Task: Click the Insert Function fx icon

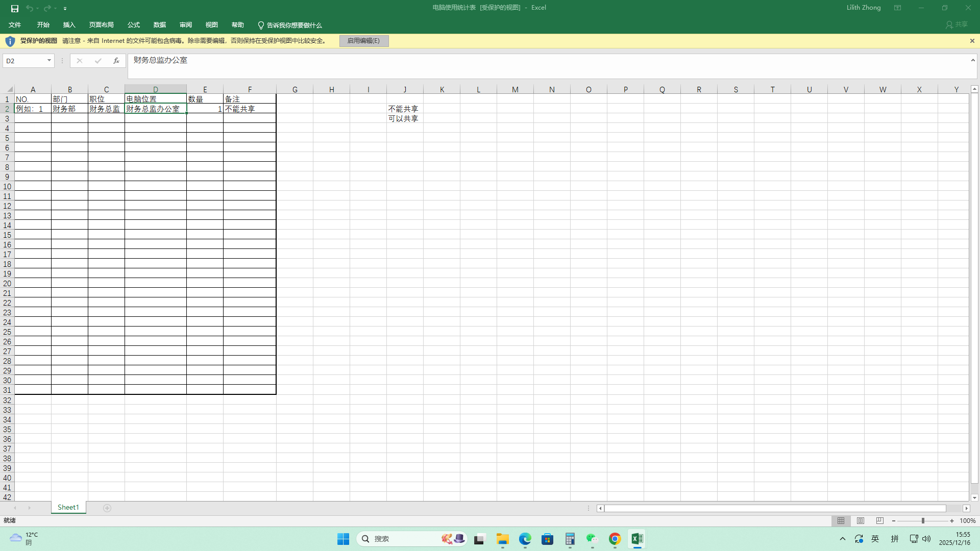Action: click(116, 61)
